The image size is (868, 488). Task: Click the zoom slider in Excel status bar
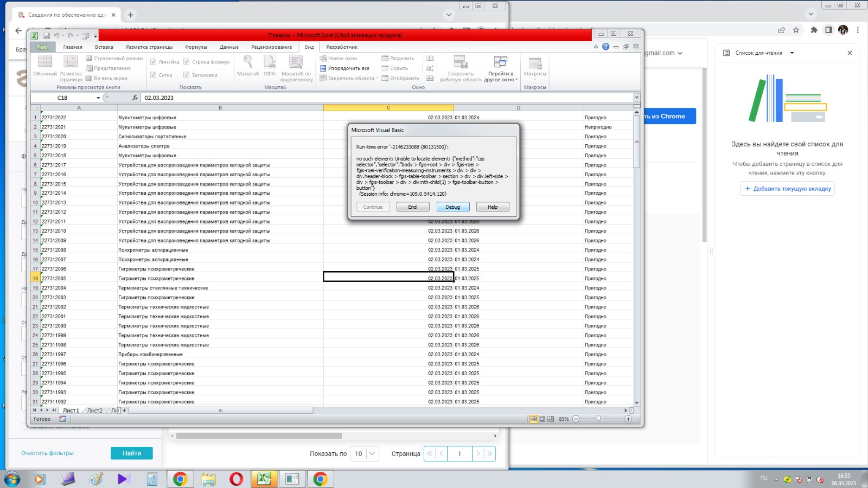[599, 419]
